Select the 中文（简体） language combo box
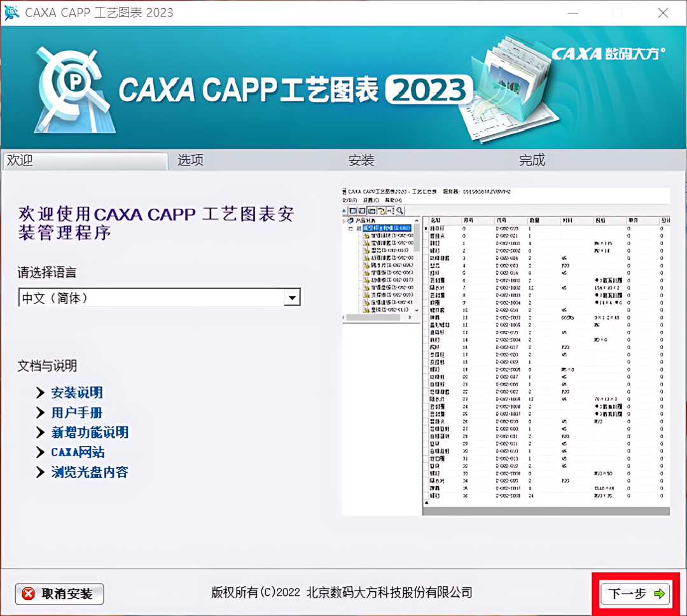687x616 pixels. click(x=160, y=298)
